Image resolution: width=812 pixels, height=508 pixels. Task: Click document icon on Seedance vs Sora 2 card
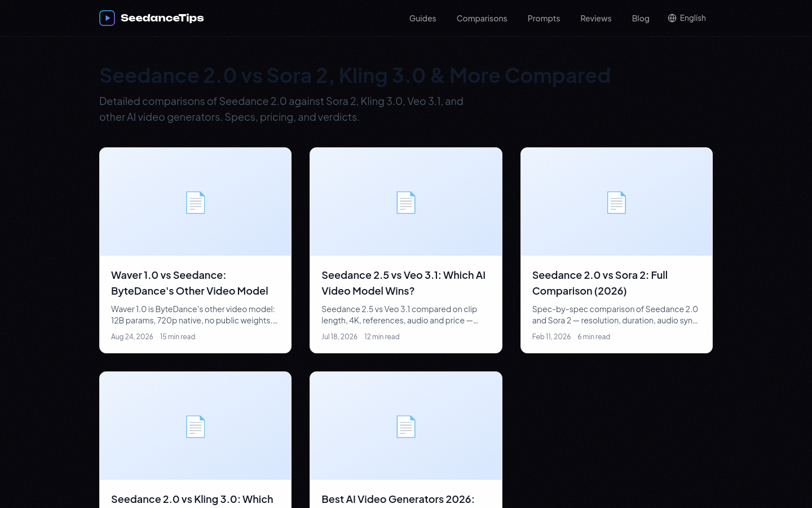616,203
